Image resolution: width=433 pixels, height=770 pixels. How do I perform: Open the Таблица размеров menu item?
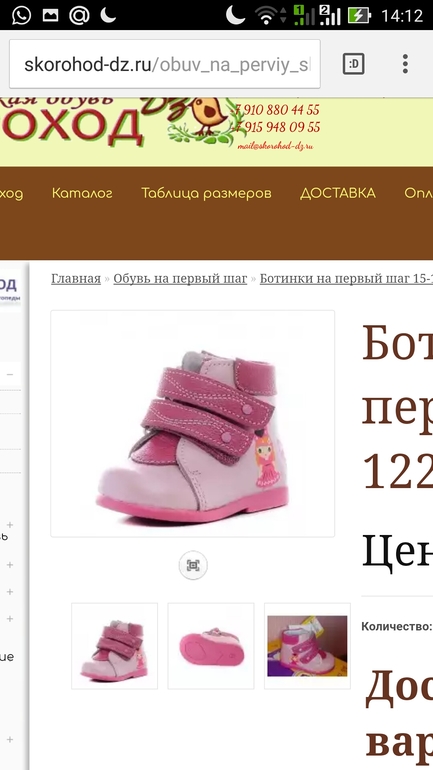click(x=206, y=193)
